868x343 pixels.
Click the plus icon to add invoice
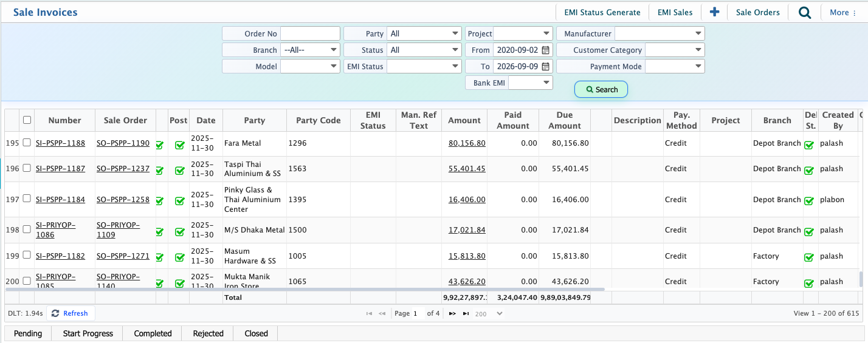coord(715,12)
